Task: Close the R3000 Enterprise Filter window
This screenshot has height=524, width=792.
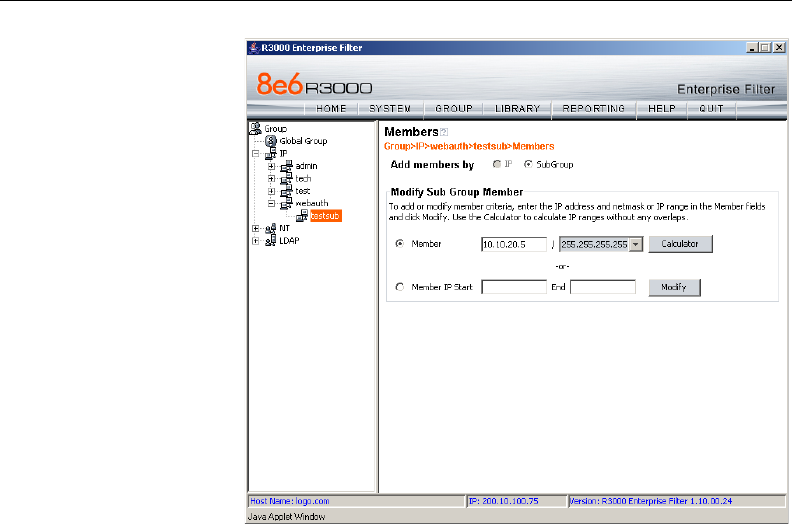Action: pos(779,47)
